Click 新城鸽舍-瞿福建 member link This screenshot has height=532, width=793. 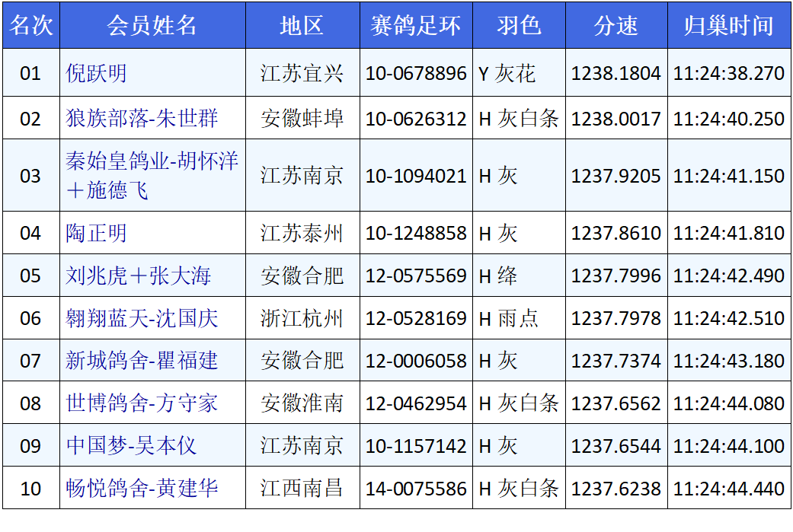tap(142, 360)
